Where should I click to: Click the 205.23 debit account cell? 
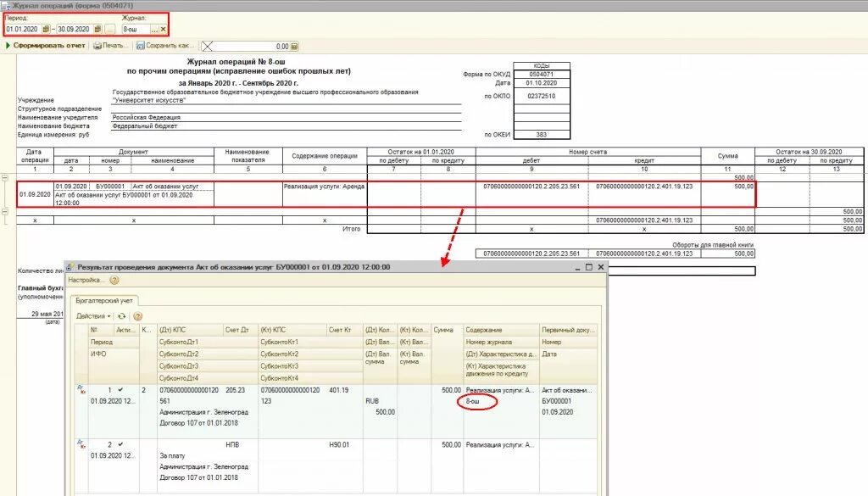236,390
